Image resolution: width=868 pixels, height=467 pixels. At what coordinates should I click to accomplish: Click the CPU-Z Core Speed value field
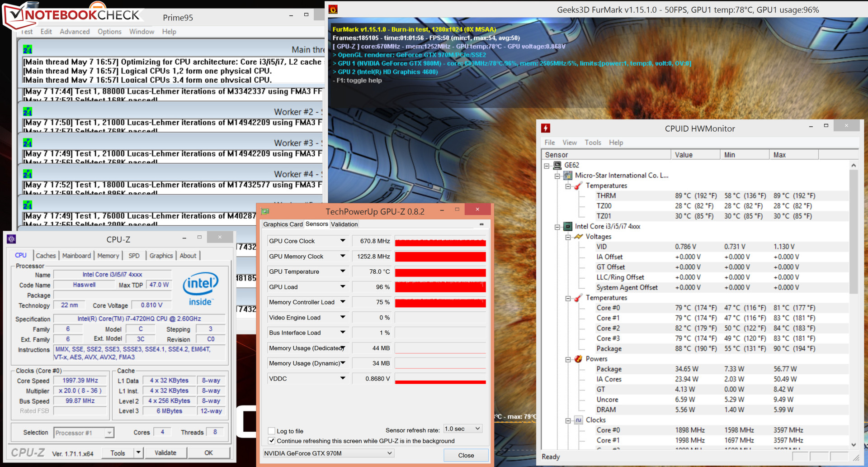(80, 381)
